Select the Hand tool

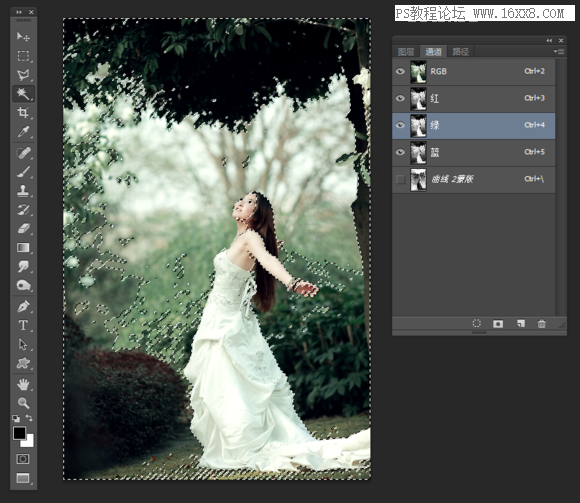pyautogui.click(x=23, y=384)
